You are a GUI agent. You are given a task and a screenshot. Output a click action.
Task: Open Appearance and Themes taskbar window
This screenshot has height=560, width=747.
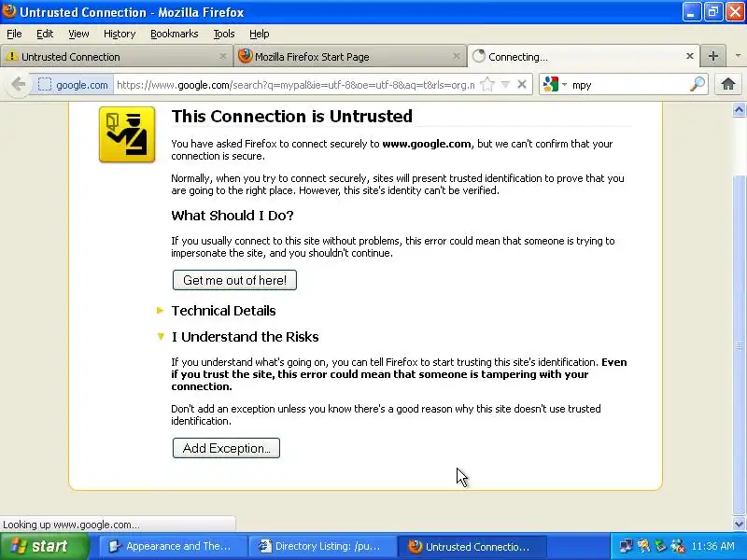point(173,546)
